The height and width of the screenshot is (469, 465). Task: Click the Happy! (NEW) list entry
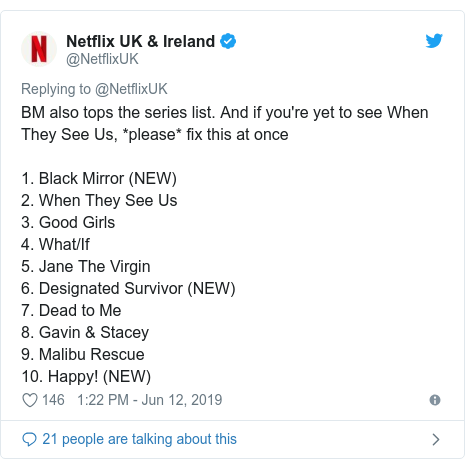coord(86,376)
